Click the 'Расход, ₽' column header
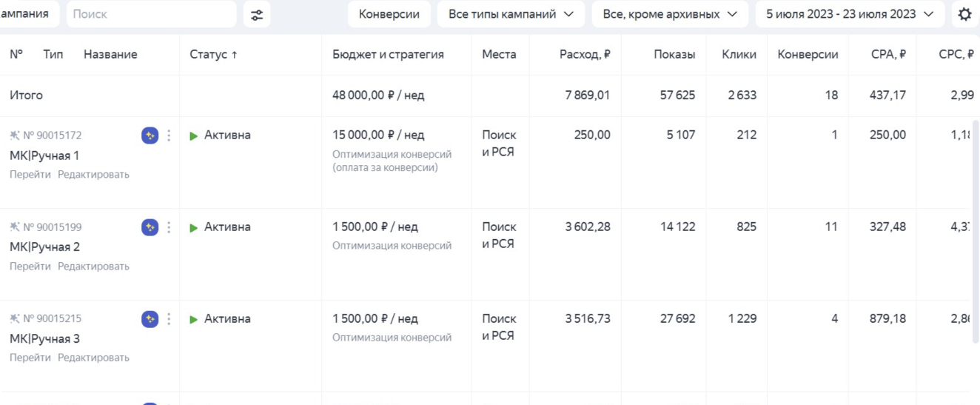 pyautogui.click(x=585, y=54)
